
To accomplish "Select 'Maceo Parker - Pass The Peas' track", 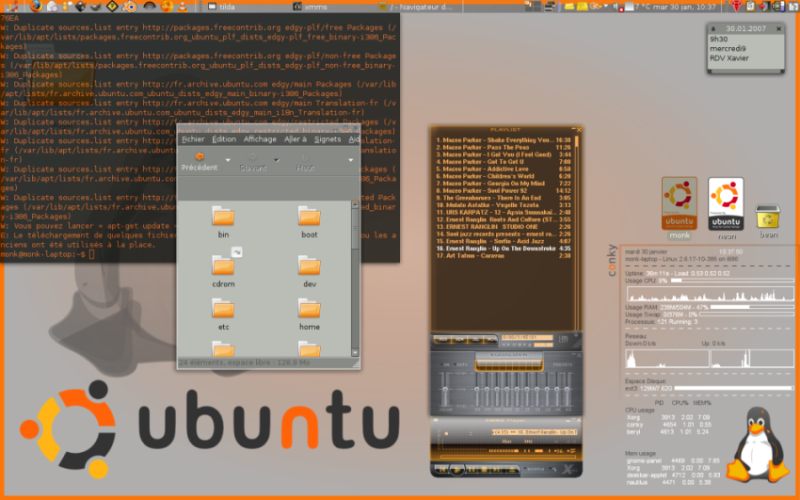I will (503, 147).
